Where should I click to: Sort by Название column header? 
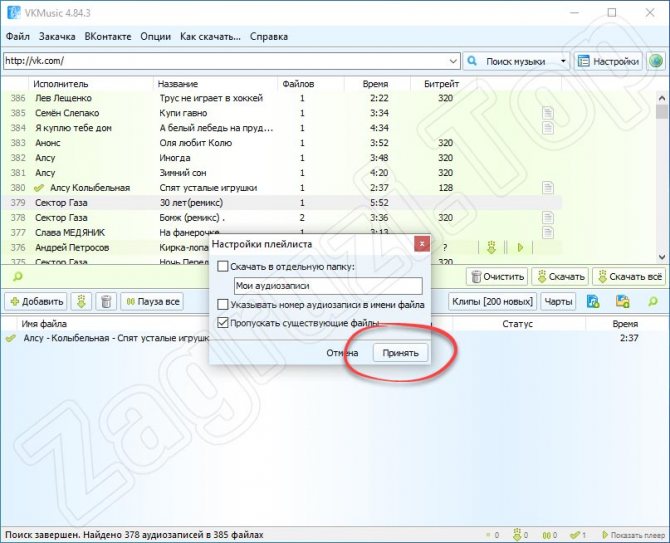coord(215,84)
